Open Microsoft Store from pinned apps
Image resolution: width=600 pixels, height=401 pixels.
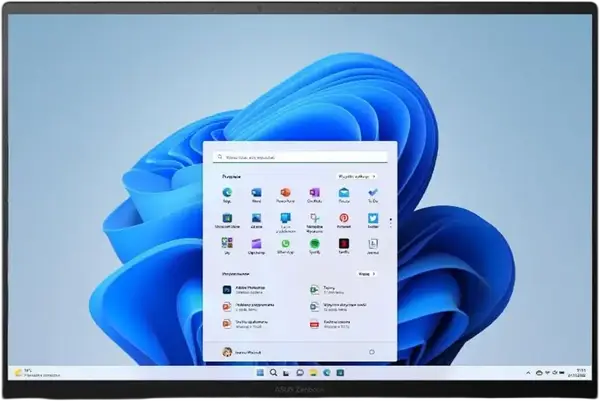point(228,218)
